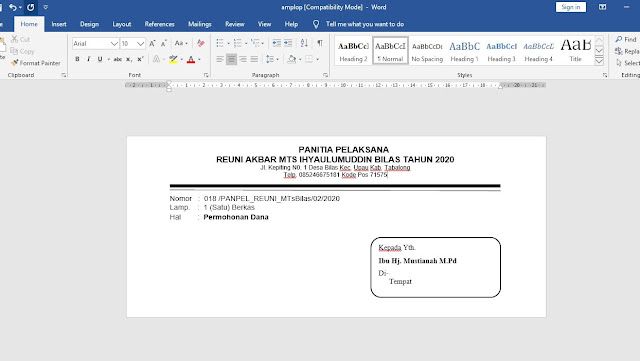Apply Heading 4 style
The width and height of the screenshot is (640, 361).
(x=538, y=51)
